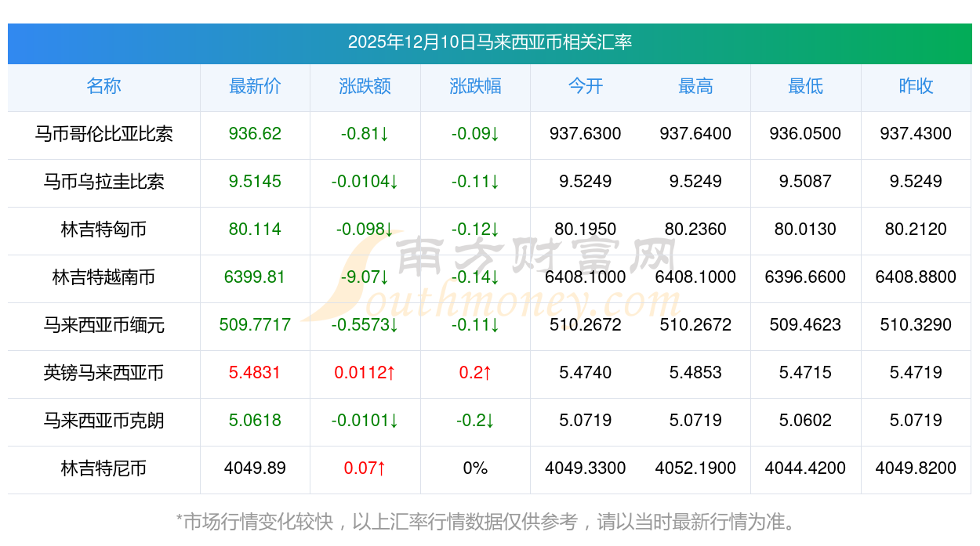Click the '今开' column header
The height and width of the screenshot is (546, 980).
[586, 86]
